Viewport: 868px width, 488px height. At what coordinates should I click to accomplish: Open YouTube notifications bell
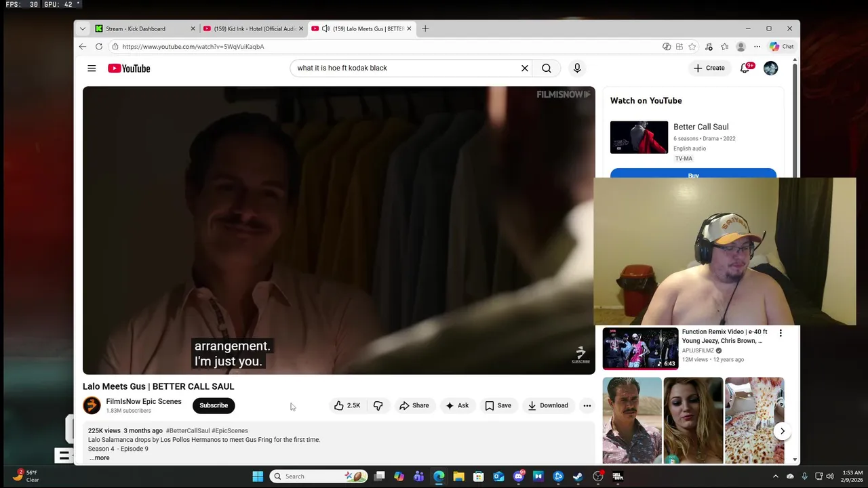pyautogui.click(x=745, y=68)
